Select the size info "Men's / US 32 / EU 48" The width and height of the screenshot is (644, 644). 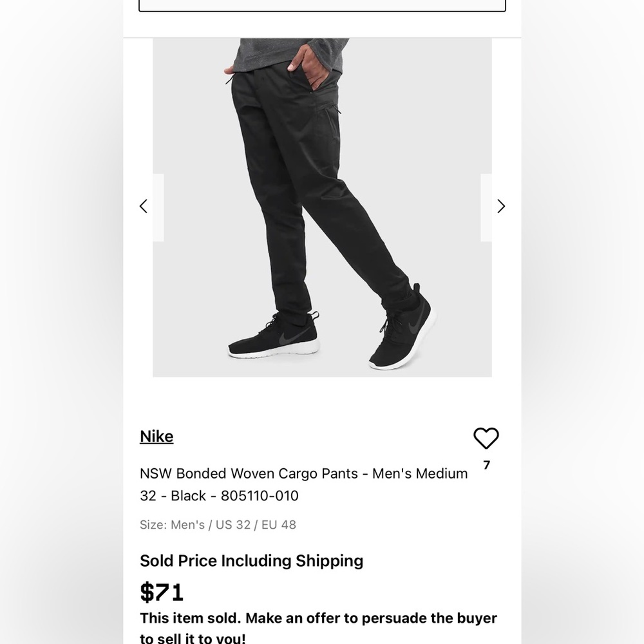click(x=218, y=525)
